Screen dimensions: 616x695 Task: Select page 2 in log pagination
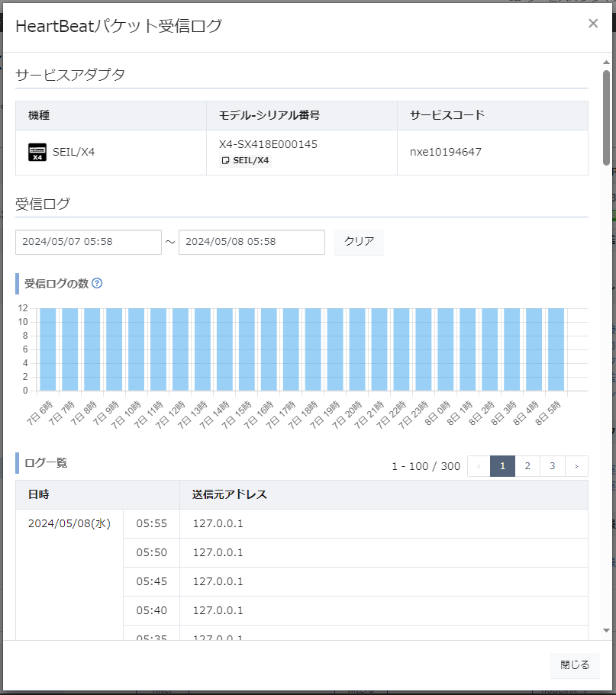(x=527, y=465)
